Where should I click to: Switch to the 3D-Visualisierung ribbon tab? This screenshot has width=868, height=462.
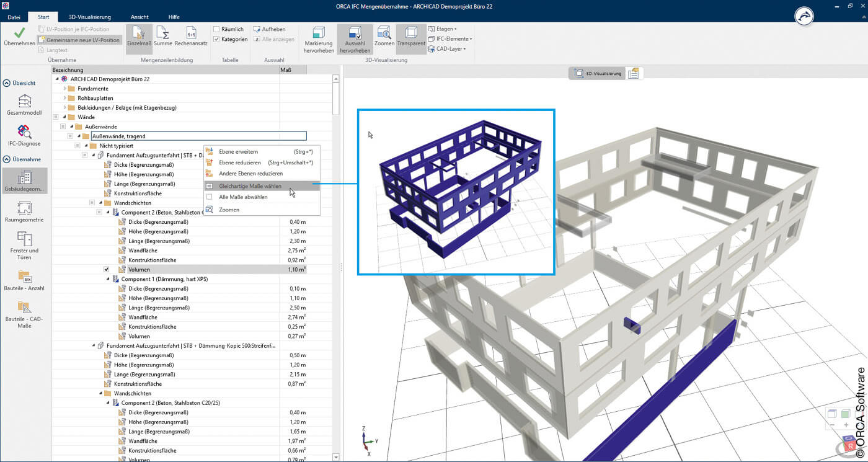[89, 17]
